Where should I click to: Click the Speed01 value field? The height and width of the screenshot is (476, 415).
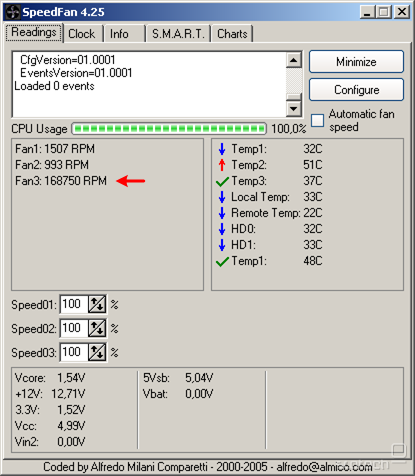point(74,304)
